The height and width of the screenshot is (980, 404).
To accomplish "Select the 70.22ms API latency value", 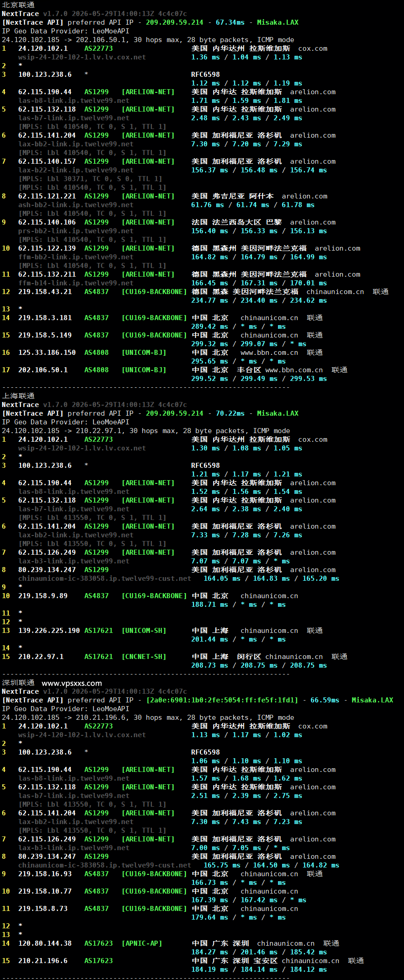I will pyautogui.click(x=230, y=413).
